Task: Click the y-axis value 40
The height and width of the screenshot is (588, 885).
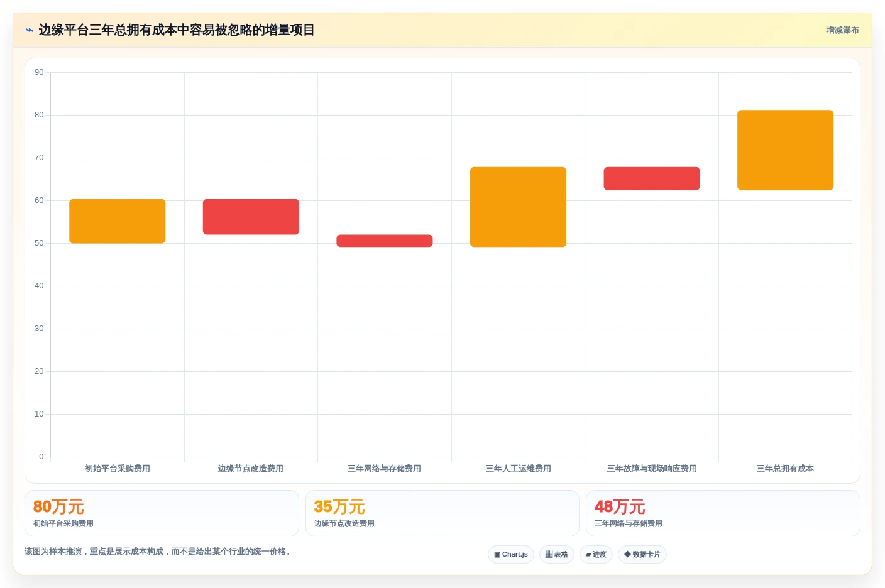Action: pos(39,286)
